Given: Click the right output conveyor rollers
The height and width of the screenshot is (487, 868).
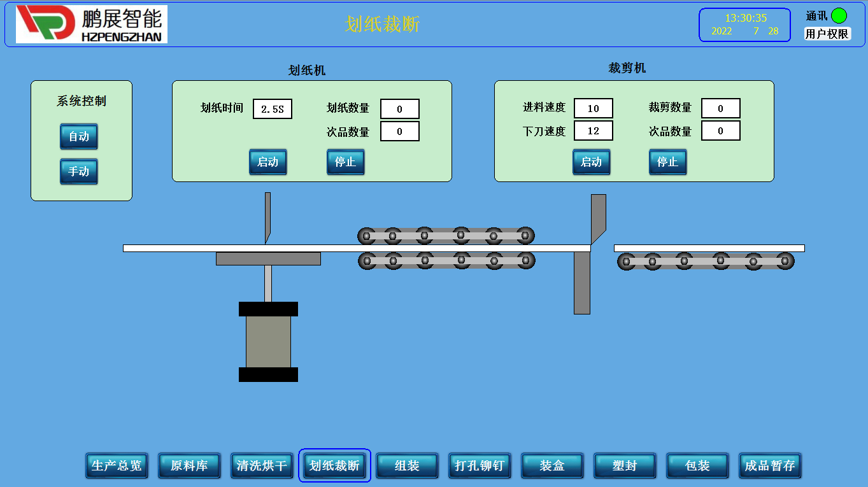Looking at the screenshot, I should coord(706,261).
